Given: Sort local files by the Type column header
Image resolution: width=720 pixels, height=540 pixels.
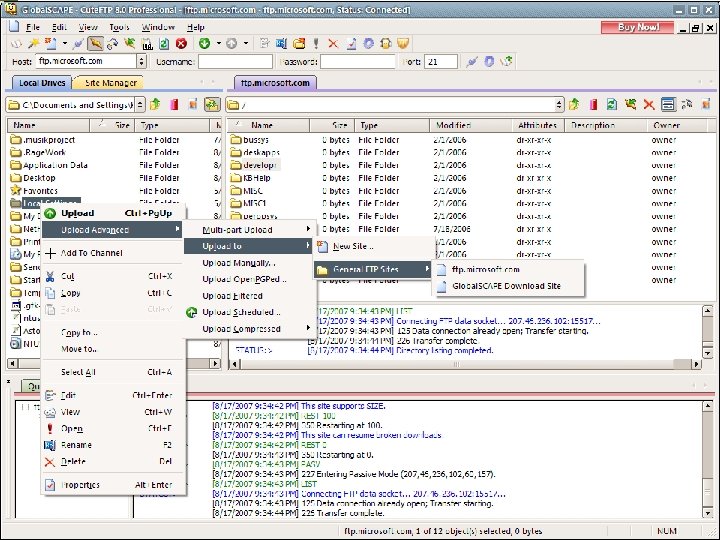Looking at the screenshot, I should [172, 125].
